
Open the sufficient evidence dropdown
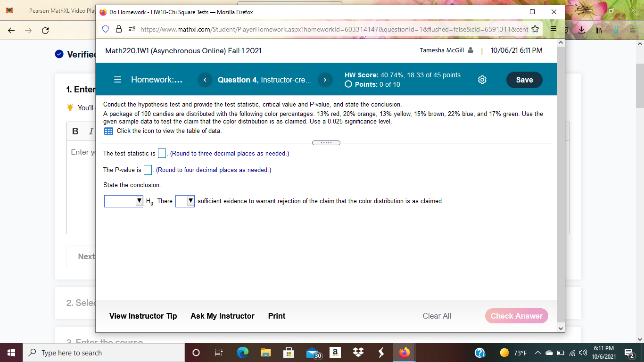click(185, 201)
